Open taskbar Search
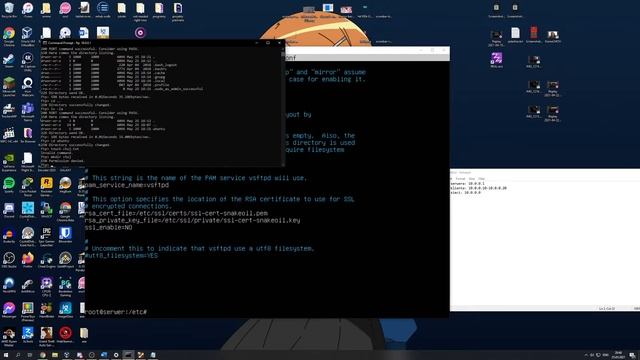The width and height of the screenshot is (640, 360). click(x=18, y=355)
